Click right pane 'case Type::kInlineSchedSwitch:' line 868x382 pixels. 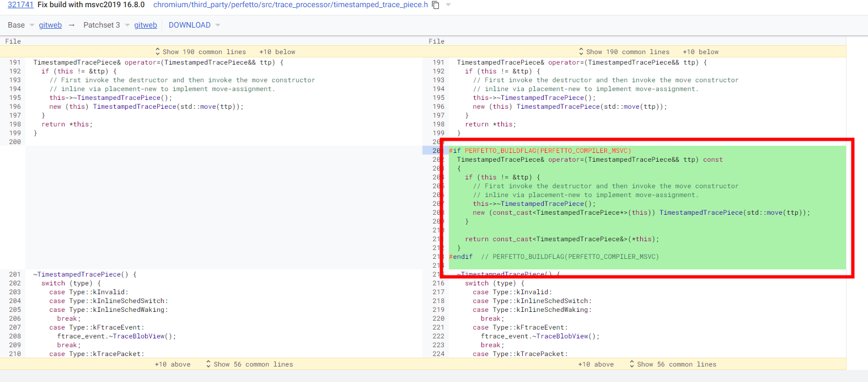point(532,301)
